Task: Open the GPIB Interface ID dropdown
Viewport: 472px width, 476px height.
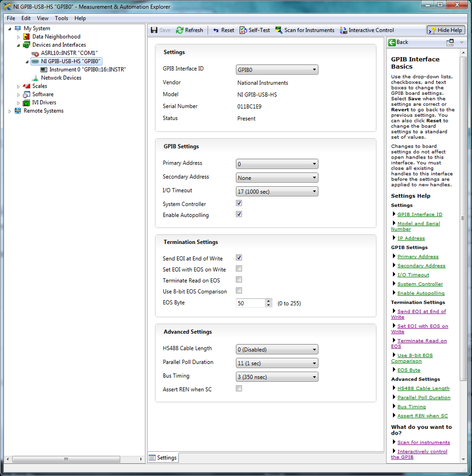Action: pyautogui.click(x=277, y=70)
